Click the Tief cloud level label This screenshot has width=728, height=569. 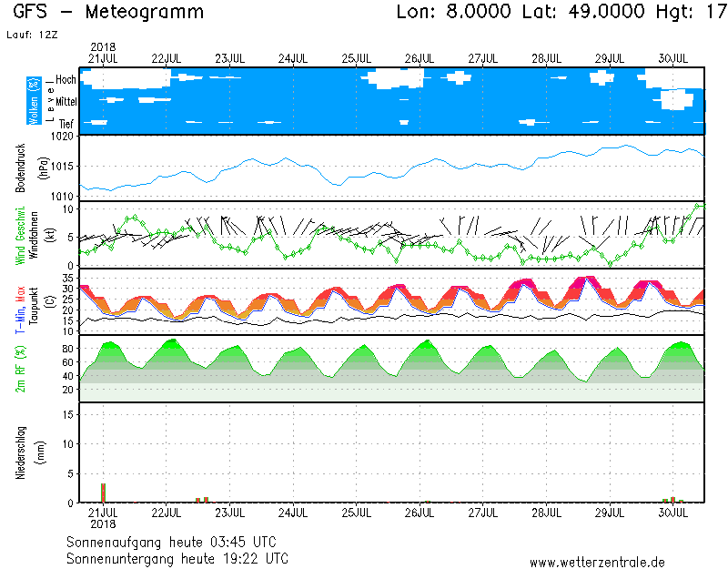[66, 122]
